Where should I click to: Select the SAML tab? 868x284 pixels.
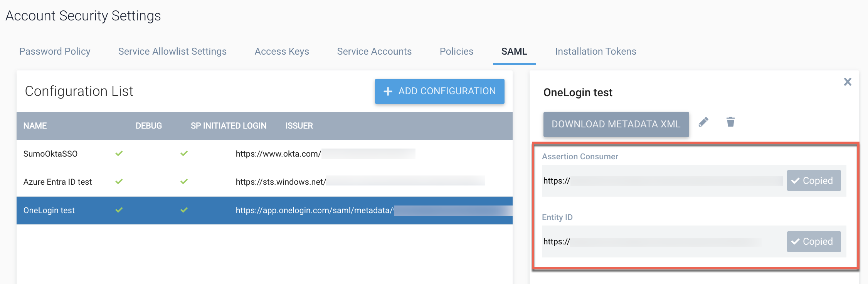[x=514, y=52]
